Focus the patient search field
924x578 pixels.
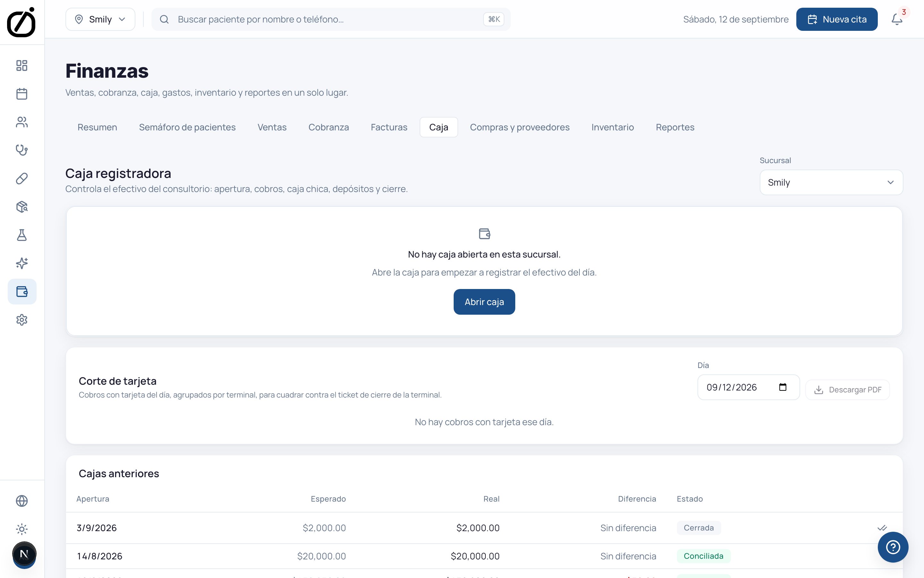(331, 19)
